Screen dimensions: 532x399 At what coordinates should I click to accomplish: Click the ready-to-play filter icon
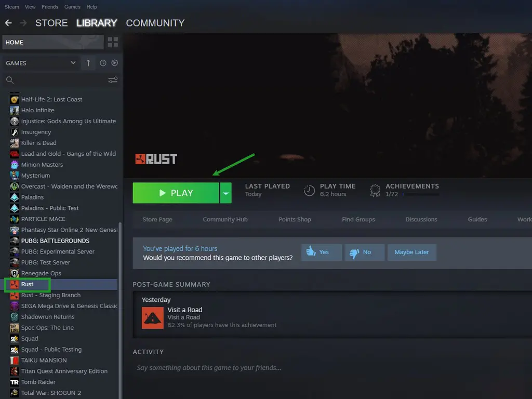[115, 63]
